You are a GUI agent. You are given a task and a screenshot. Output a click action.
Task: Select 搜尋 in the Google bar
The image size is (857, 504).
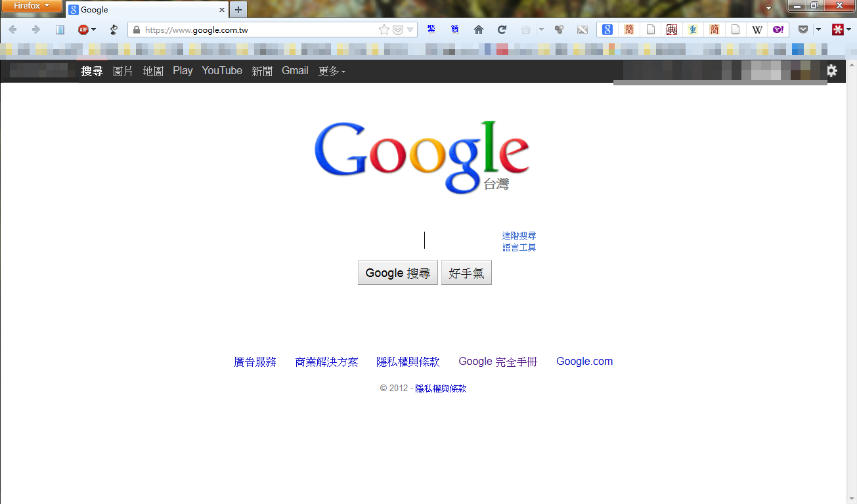click(x=92, y=71)
